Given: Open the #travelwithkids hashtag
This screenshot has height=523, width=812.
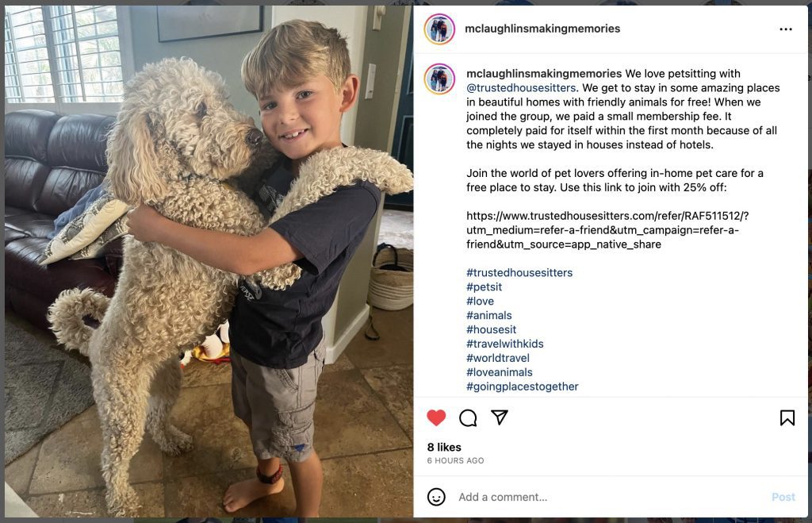Looking at the screenshot, I should click(x=505, y=344).
